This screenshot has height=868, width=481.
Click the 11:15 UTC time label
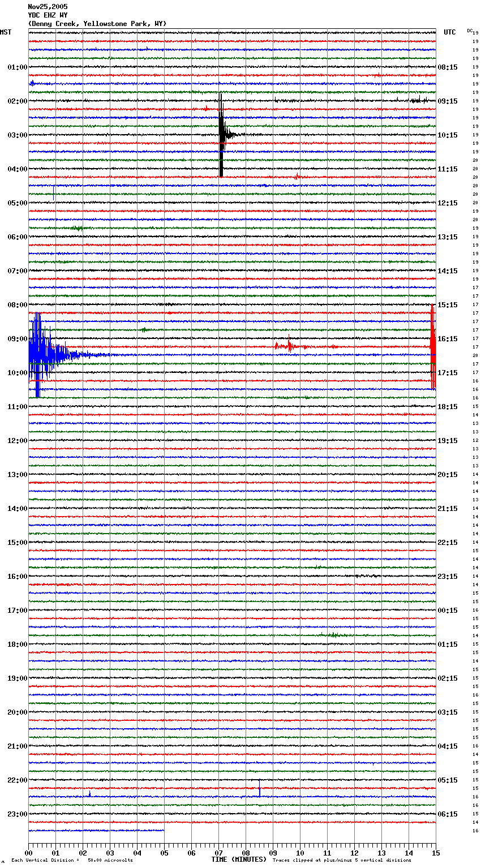point(448,169)
